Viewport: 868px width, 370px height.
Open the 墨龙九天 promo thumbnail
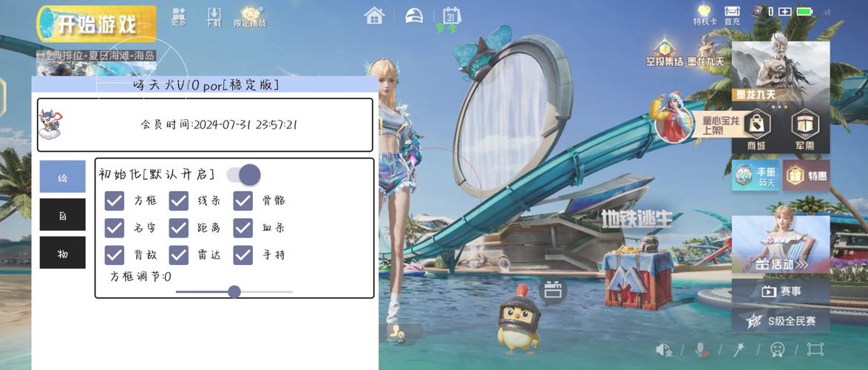(781, 72)
